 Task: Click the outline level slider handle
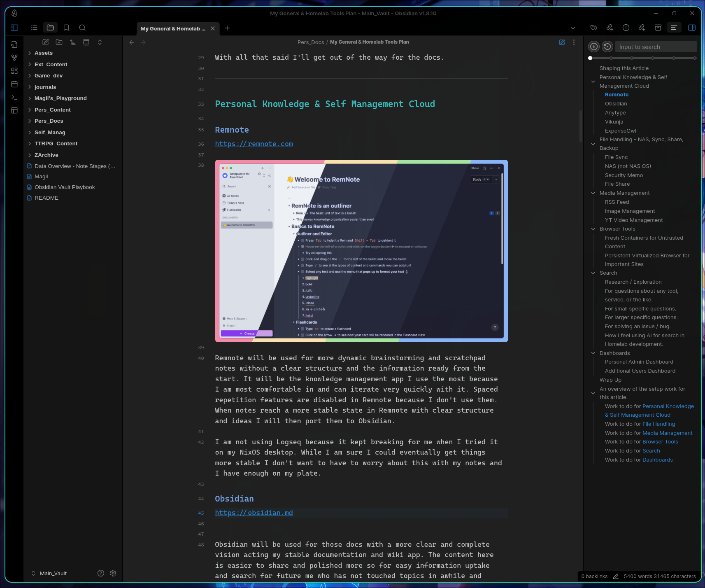tap(590, 58)
